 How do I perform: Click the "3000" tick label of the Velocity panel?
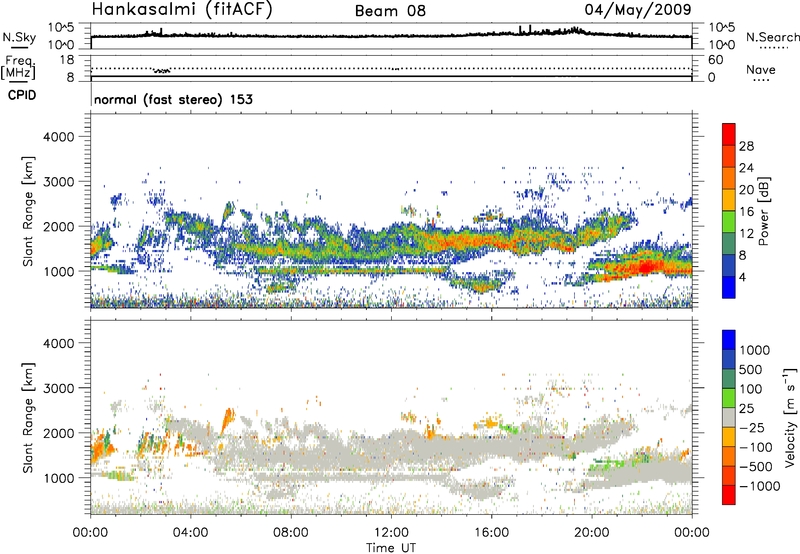[x=58, y=388]
